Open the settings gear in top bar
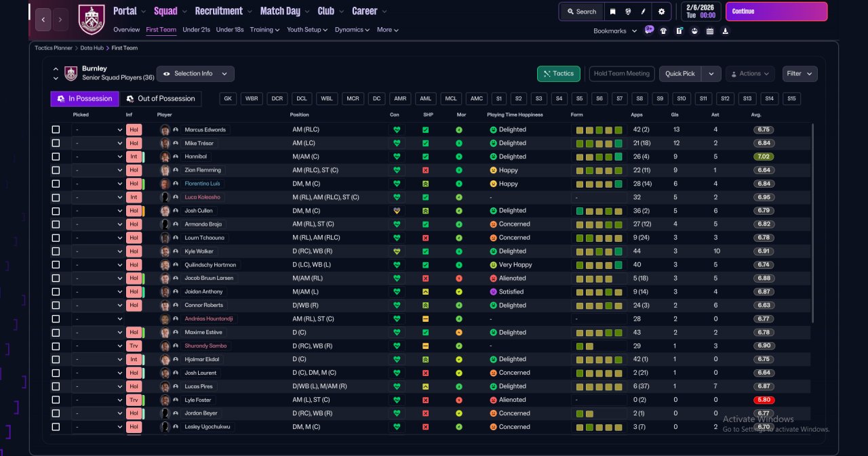Viewport: 868px width, 456px height. (x=662, y=12)
